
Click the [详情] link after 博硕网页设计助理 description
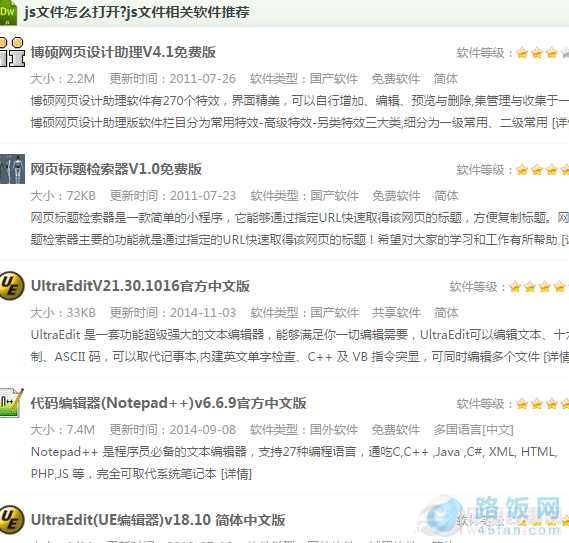[x=560, y=123]
